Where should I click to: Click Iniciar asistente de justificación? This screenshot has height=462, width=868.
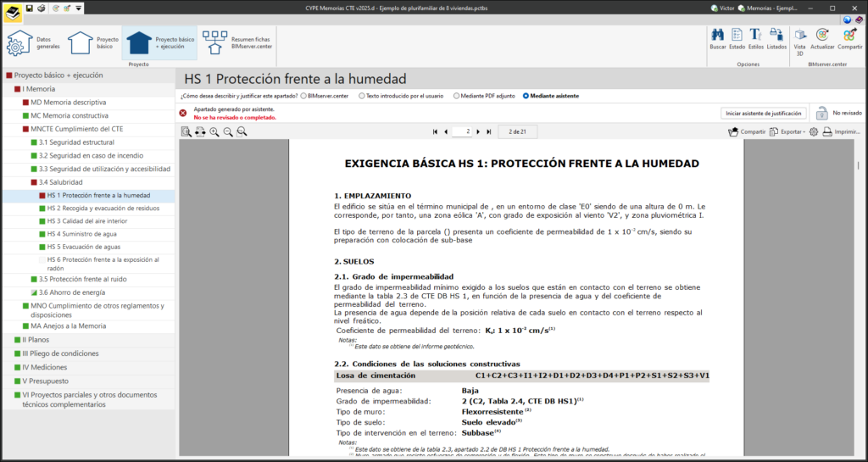pyautogui.click(x=764, y=114)
